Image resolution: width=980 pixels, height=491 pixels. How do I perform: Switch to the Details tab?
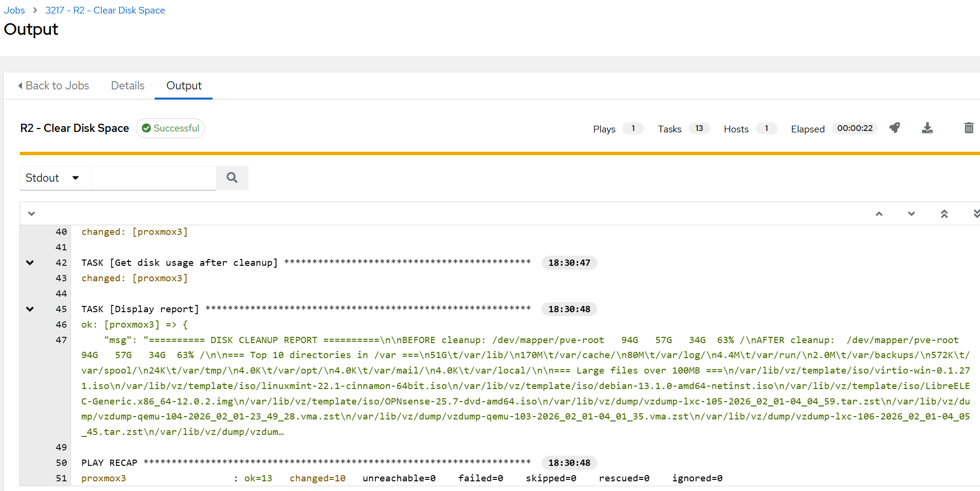pos(128,86)
